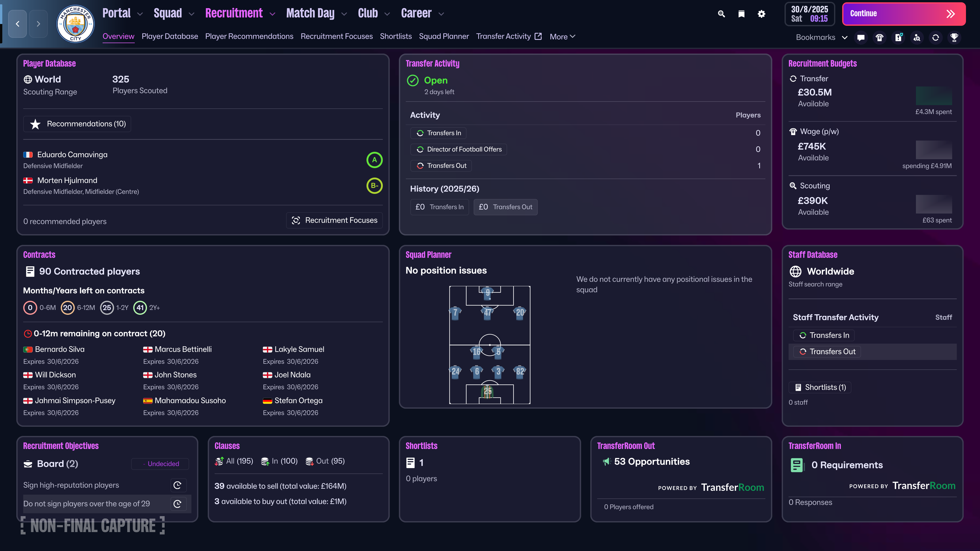The image size is (980, 551).
Task: Open Recruitment Focuses from Player Database panel
Action: [334, 220]
